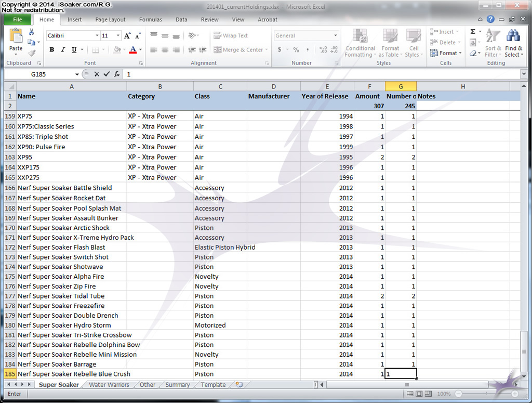Cancel the cell entry with X icon
Screen dimensions: 532x403
tap(97, 74)
